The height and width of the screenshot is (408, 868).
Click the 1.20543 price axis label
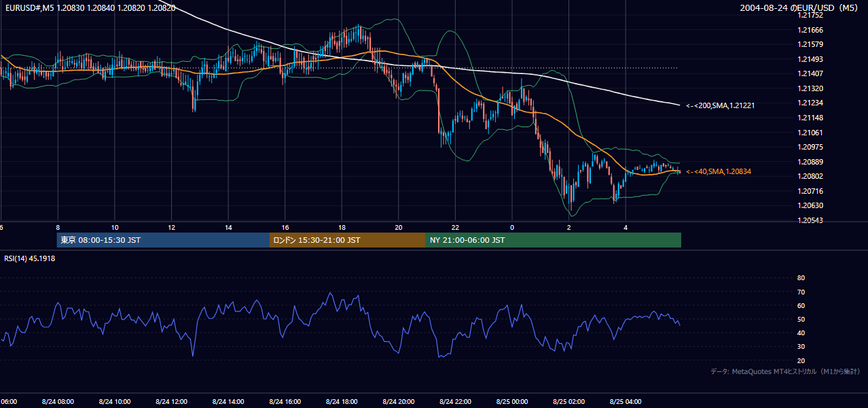click(x=810, y=220)
